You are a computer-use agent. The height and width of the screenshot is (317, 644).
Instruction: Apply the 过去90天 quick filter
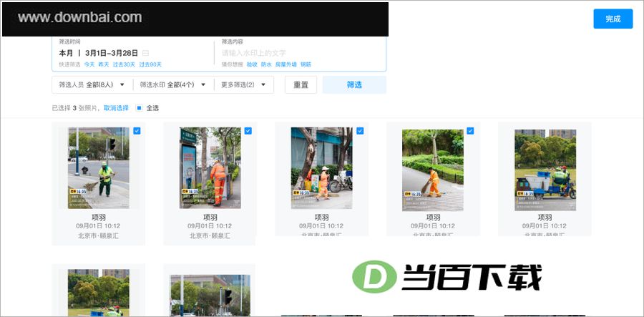(150, 64)
